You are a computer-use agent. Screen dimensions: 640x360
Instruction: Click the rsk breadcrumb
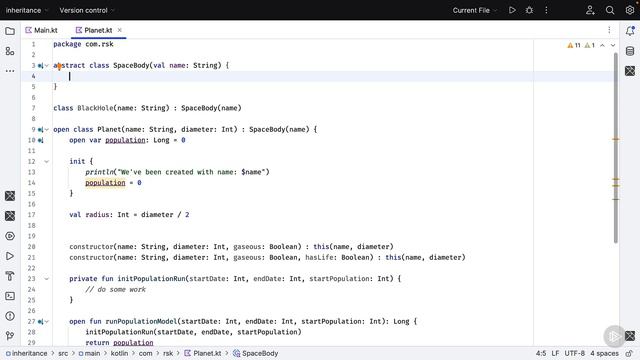168,353
